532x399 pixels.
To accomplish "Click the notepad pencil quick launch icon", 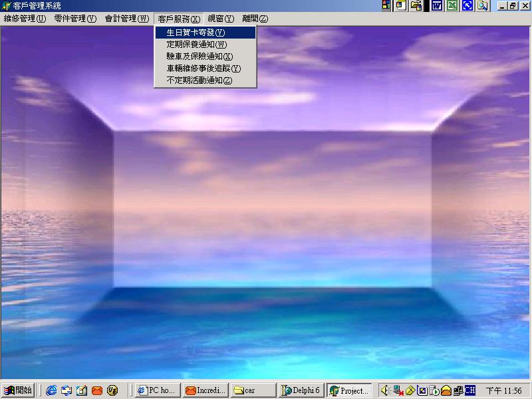I will click(x=82, y=390).
